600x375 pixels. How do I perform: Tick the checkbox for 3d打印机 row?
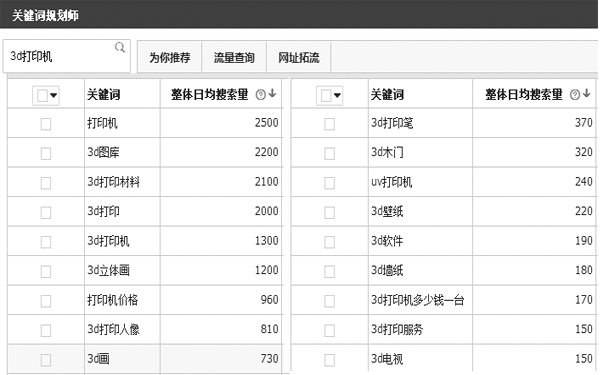click(x=46, y=242)
